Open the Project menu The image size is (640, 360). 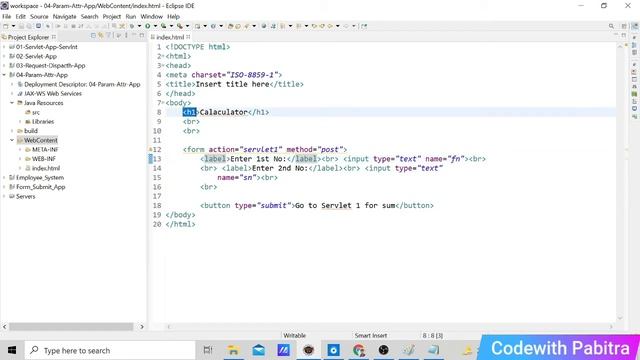pos(112,16)
